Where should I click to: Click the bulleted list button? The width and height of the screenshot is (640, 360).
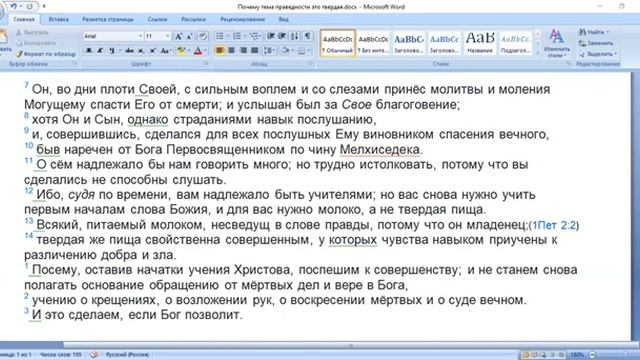click(x=220, y=36)
